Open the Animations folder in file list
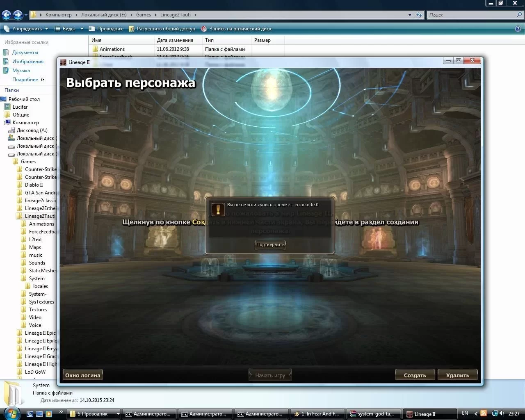Image resolution: width=525 pixels, height=420 pixels. tap(112, 49)
